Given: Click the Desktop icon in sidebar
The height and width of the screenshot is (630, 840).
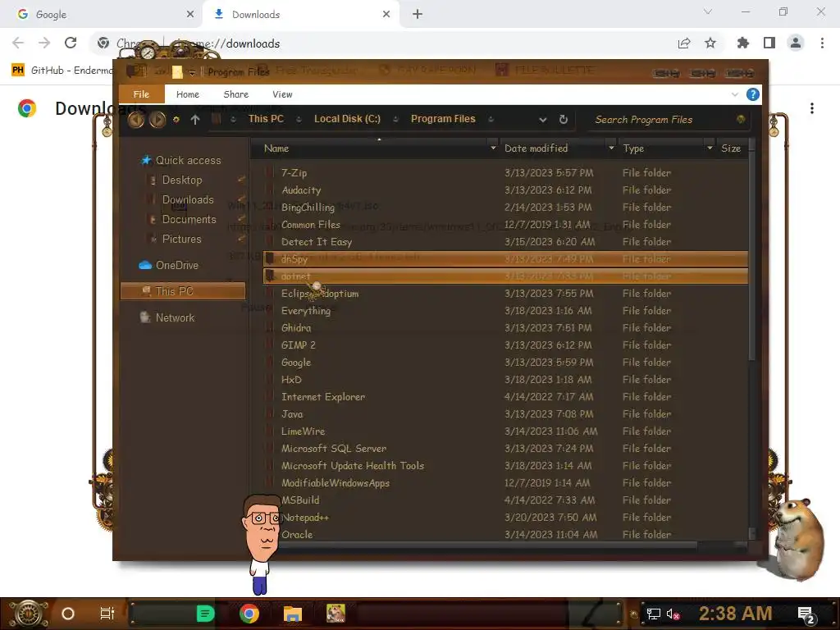Looking at the screenshot, I should point(153,180).
